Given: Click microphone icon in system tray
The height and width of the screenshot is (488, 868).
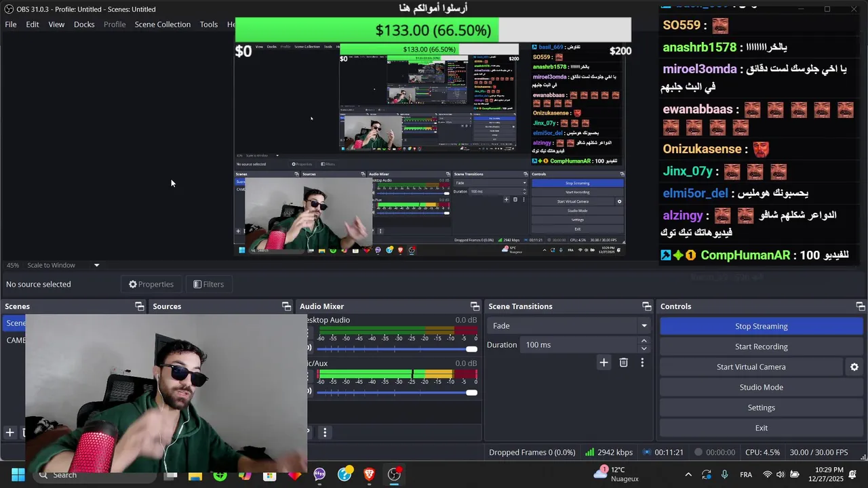Looking at the screenshot, I should tap(725, 474).
